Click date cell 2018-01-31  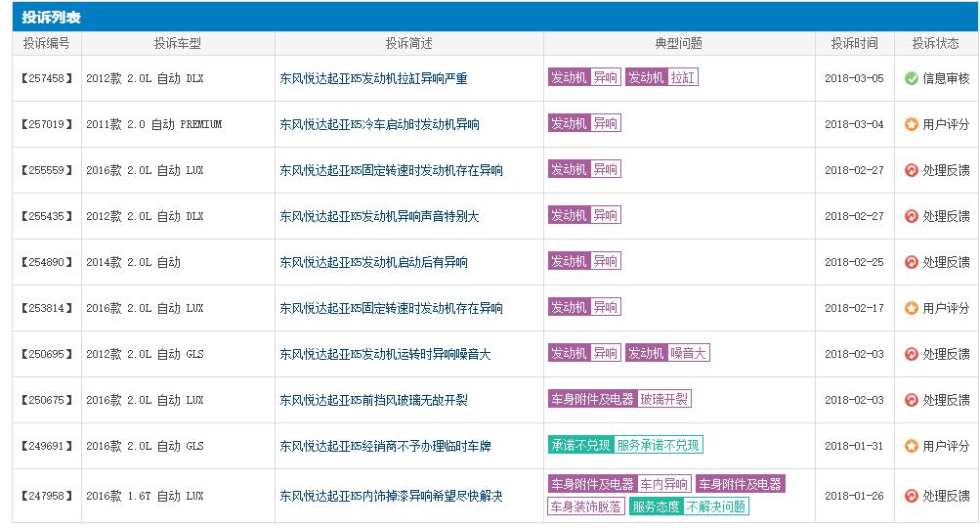click(854, 446)
